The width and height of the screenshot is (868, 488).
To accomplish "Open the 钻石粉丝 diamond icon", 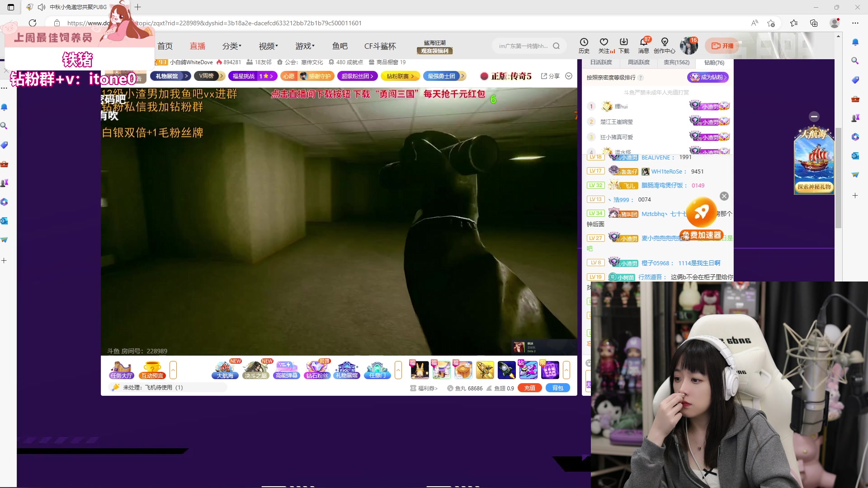I will (x=317, y=370).
